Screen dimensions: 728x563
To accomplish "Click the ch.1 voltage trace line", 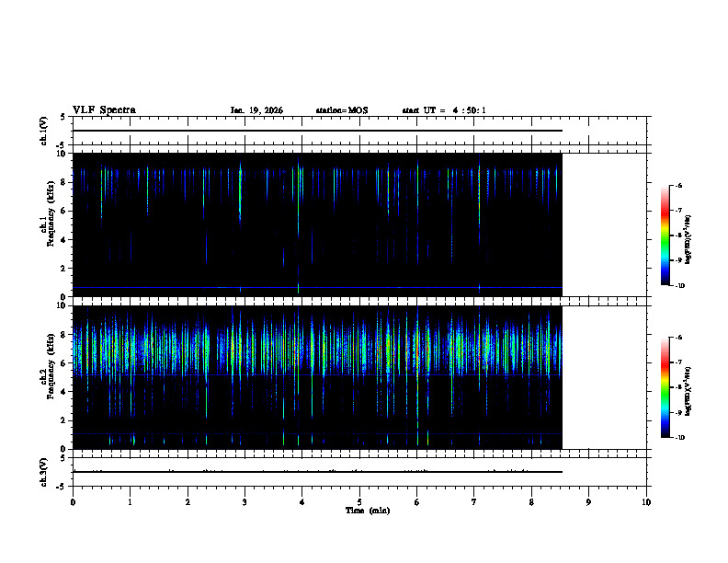I will pyautogui.click(x=317, y=131).
